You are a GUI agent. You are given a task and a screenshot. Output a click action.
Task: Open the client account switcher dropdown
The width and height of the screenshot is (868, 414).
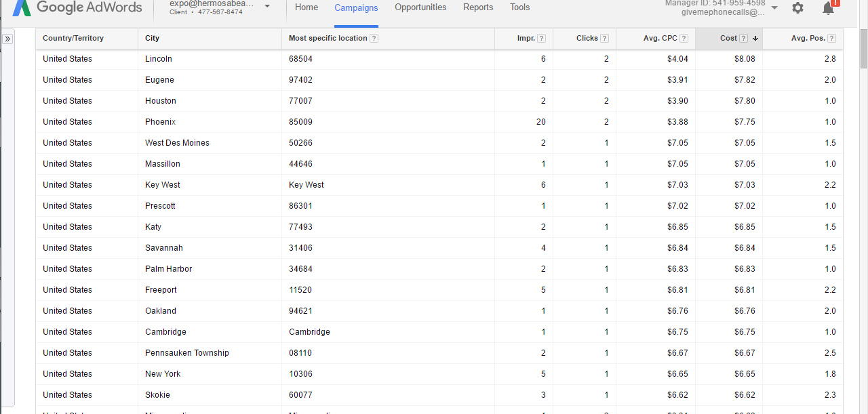click(267, 7)
